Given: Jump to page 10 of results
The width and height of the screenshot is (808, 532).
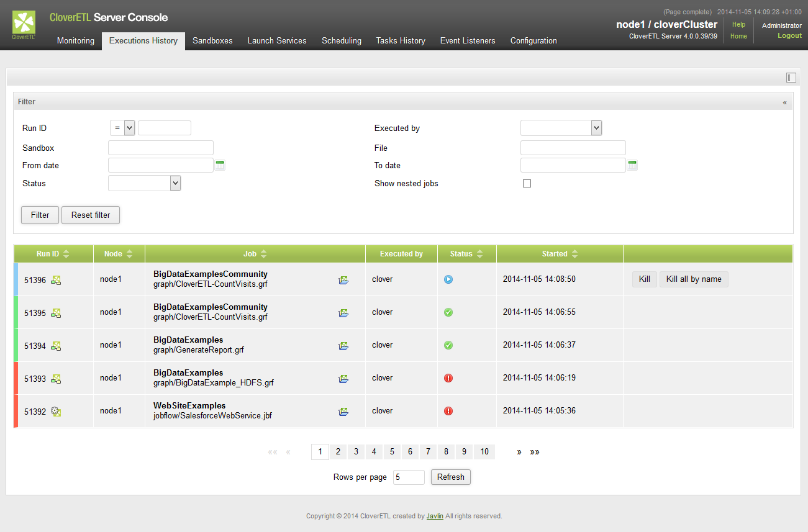Looking at the screenshot, I should (484, 452).
